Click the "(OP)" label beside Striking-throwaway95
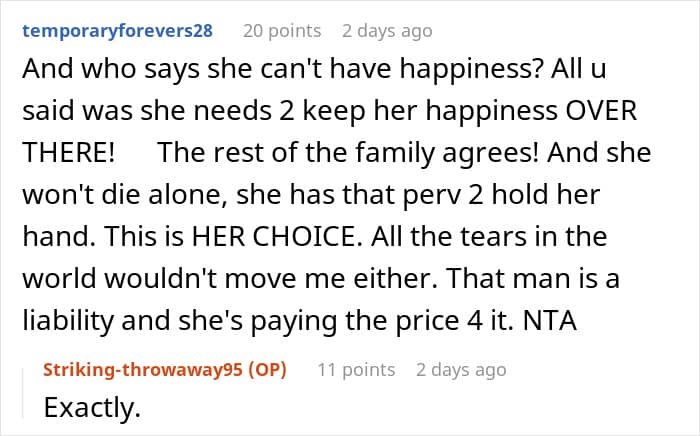Viewport: 700px width, 436px height. click(264, 370)
